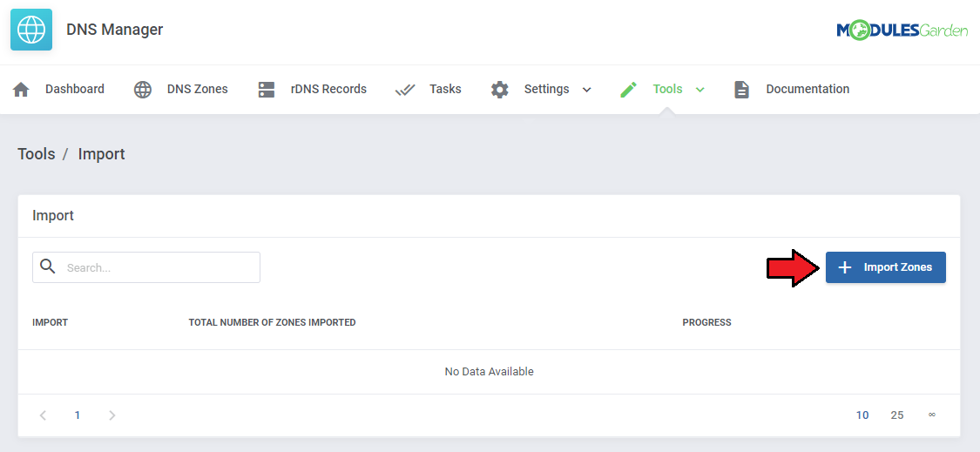The width and height of the screenshot is (980, 452).
Task: Click the DNS Manager title text
Action: [x=114, y=30]
